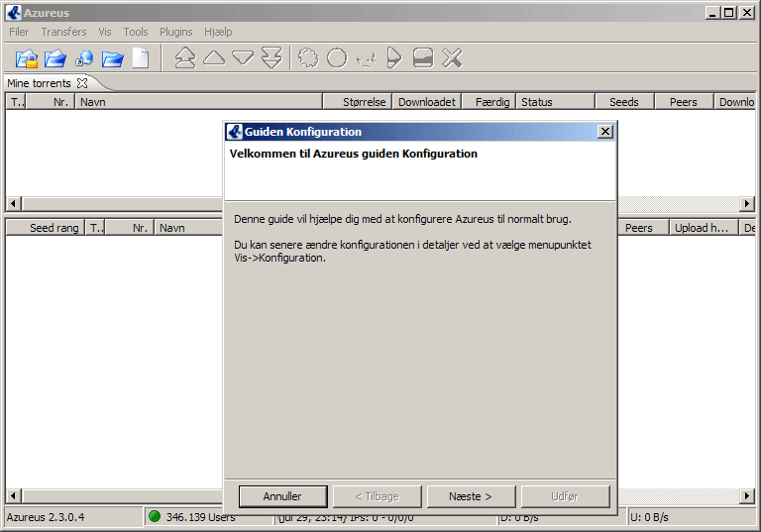
Task: Sort lower table by Navn column
Action: [x=188, y=228]
